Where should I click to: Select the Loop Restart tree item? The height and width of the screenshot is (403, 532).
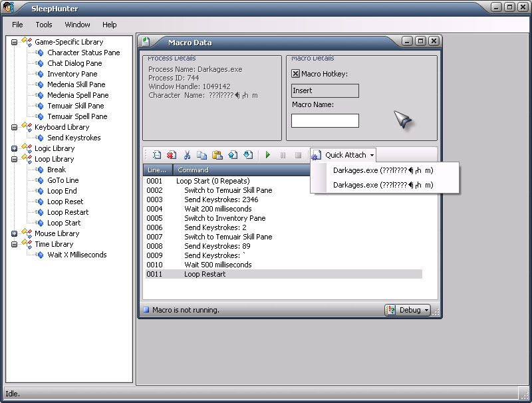point(68,212)
